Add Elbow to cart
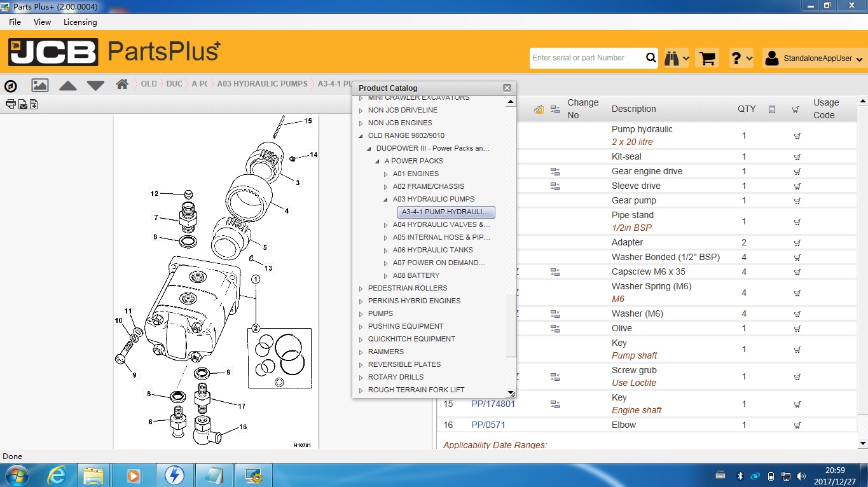Viewport: 868px width, 487px height. coord(797,425)
